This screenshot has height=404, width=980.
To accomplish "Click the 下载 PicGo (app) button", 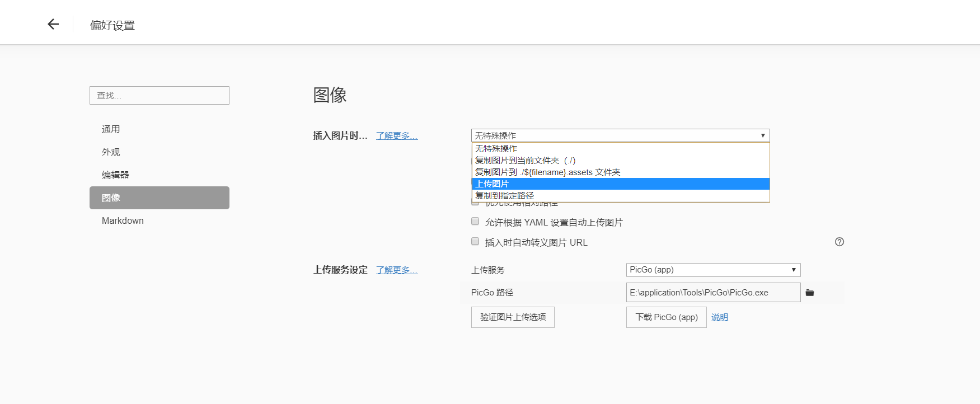I will tap(666, 317).
